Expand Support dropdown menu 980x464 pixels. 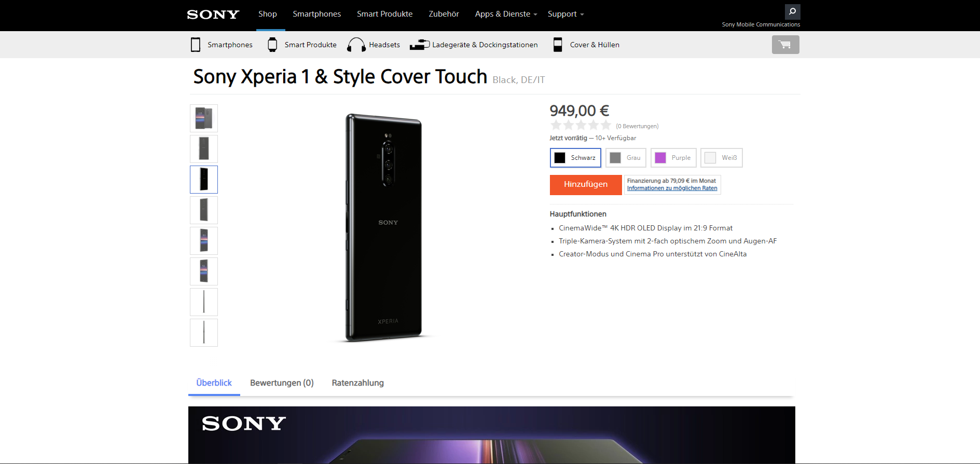(565, 14)
